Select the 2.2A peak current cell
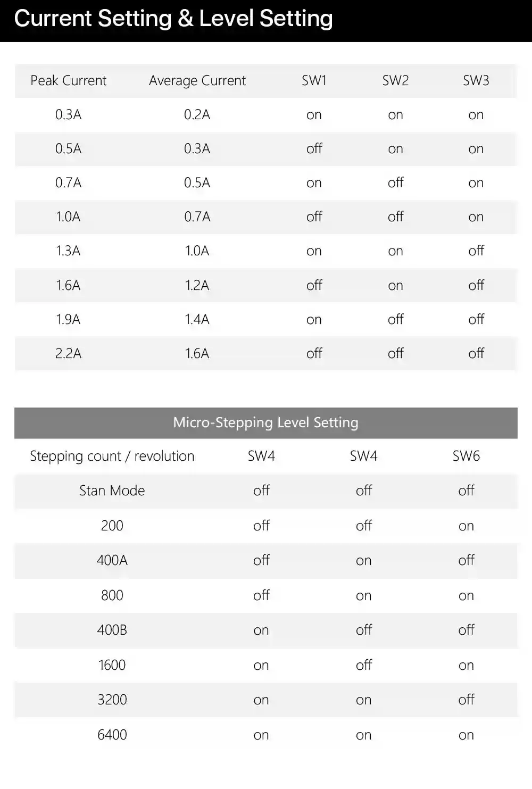 68,353
